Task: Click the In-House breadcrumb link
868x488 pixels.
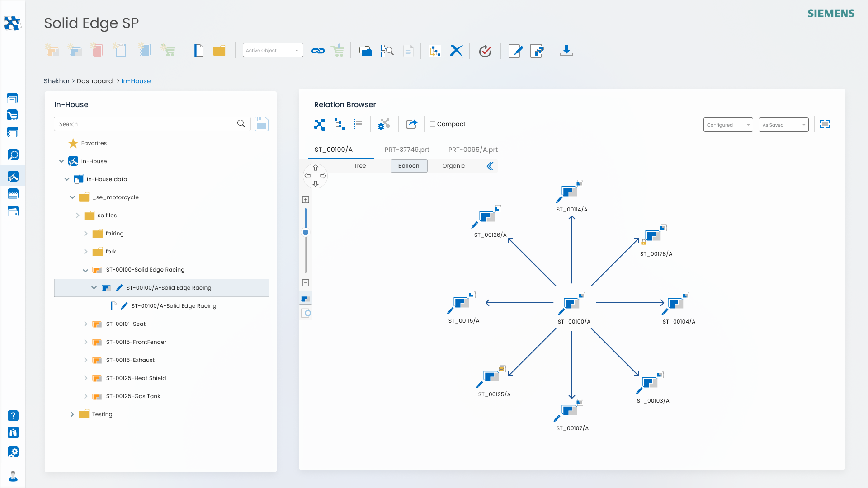Action: click(136, 81)
